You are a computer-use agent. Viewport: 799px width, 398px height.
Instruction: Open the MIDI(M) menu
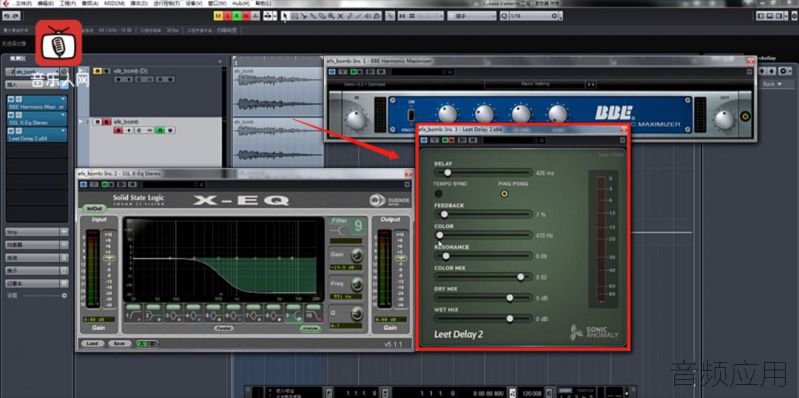(114, 4)
